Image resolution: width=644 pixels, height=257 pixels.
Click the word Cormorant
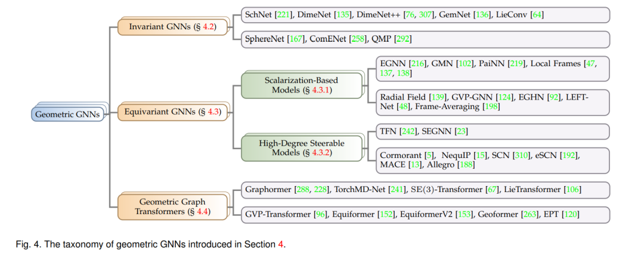pyautogui.click(x=401, y=156)
